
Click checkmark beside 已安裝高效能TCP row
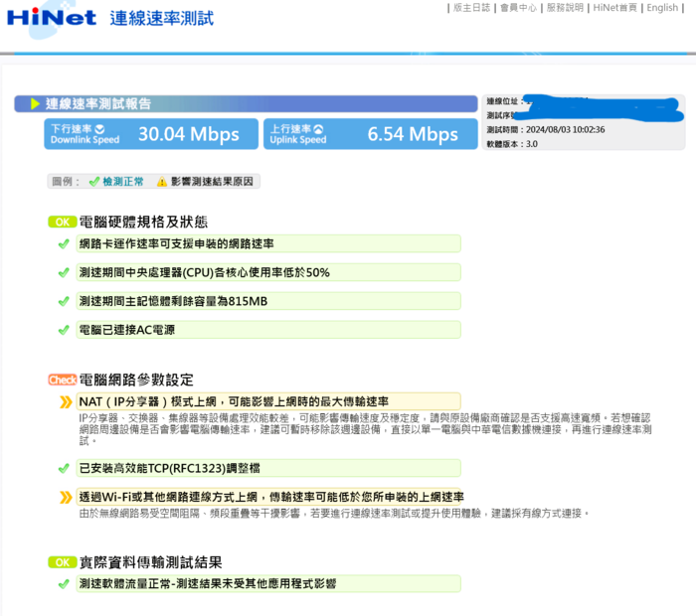pyautogui.click(x=64, y=468)
